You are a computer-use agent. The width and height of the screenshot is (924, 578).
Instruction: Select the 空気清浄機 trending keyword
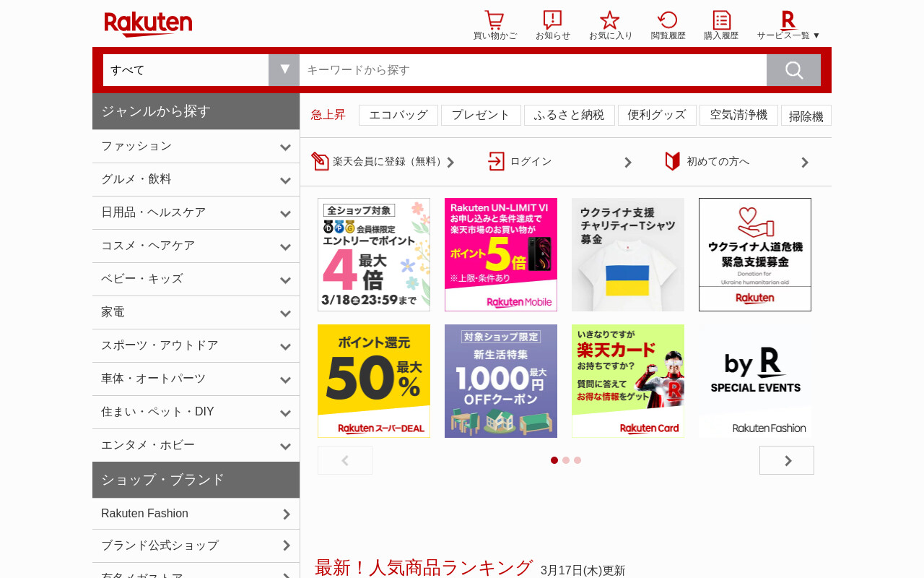tap(738, 115)
